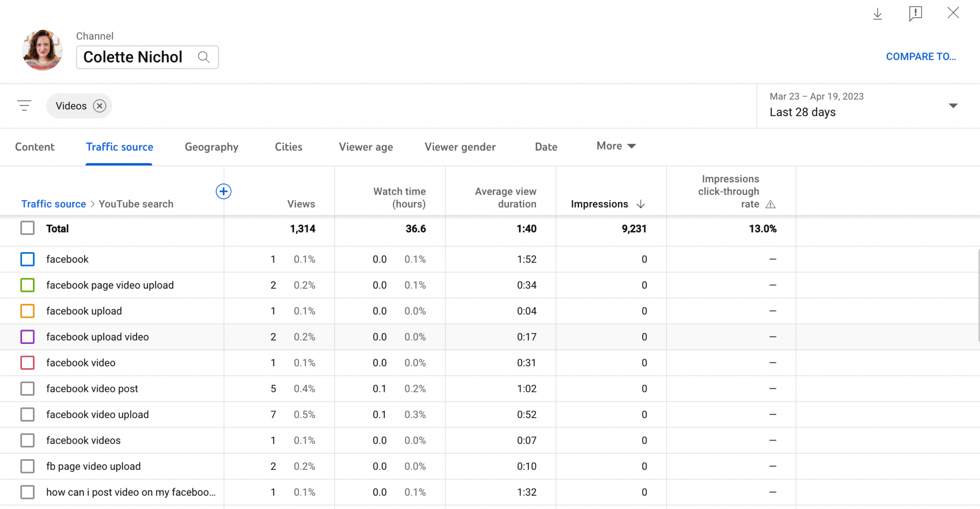Viewport: 980px width, 509px height.
Task: Click the YouTube search breadcrumb text
Action: pos(136,204)
